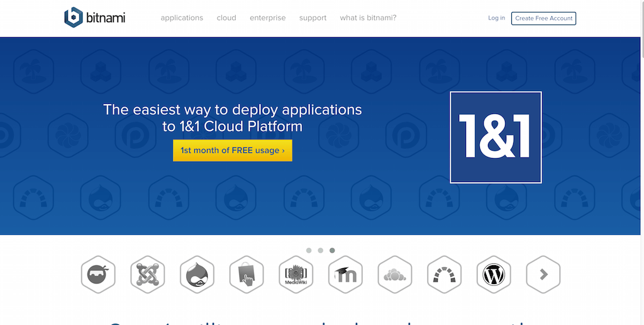This screenshot has height=325, width=644.
Task: Open the support menu
Action: [x=313, y=18]
